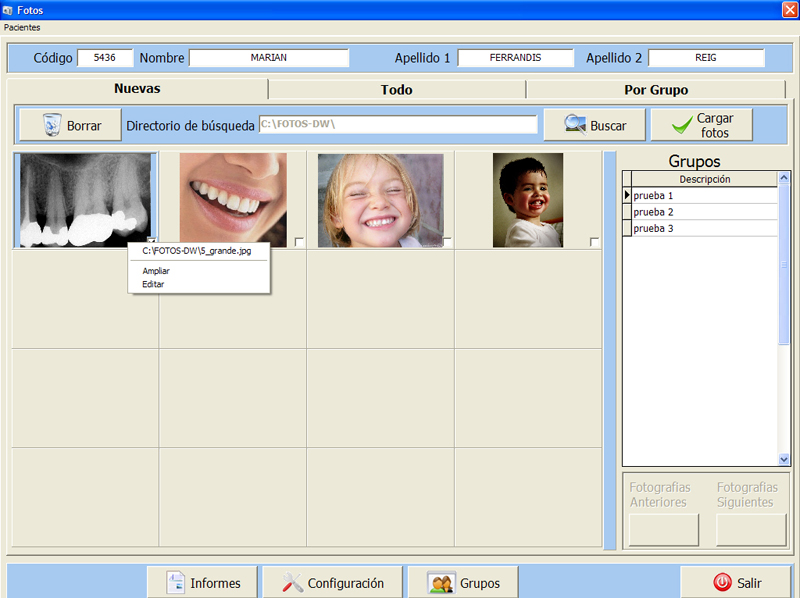
Task: Click the Fotos window title icon
Action: click(9, 9)
